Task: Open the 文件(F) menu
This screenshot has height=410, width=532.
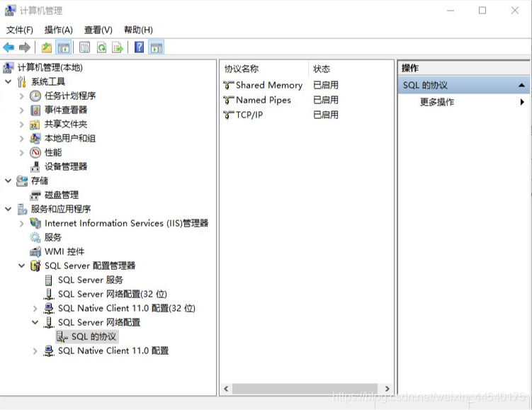Action: (x=20, y=30)
